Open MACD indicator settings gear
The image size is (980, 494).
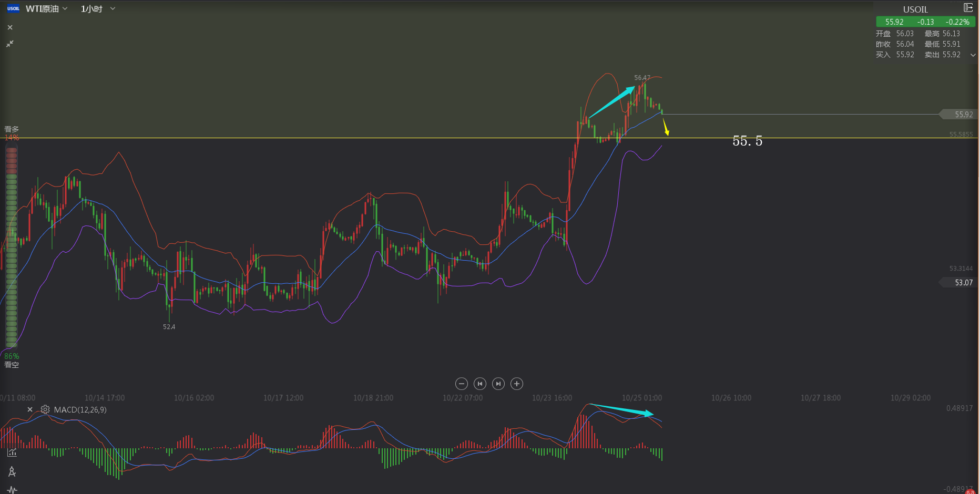click(x=45, y=409)
